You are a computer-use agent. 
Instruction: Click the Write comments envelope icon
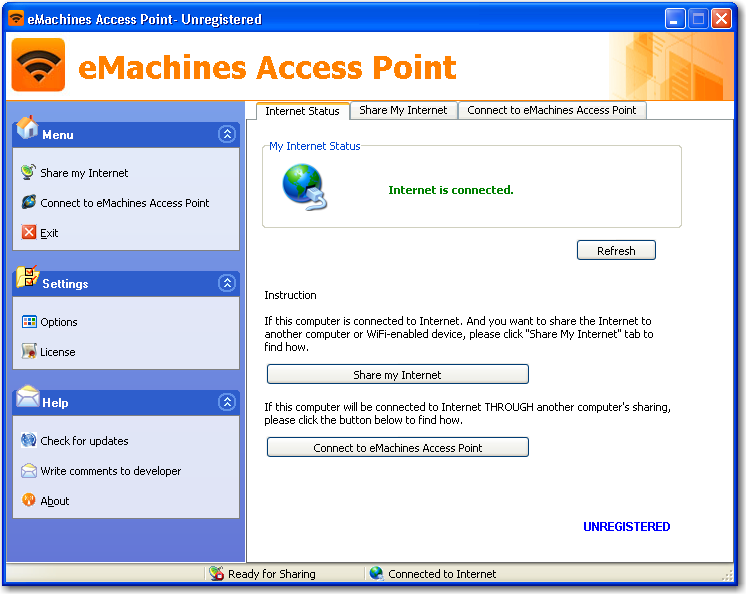[x=29, y=471]
